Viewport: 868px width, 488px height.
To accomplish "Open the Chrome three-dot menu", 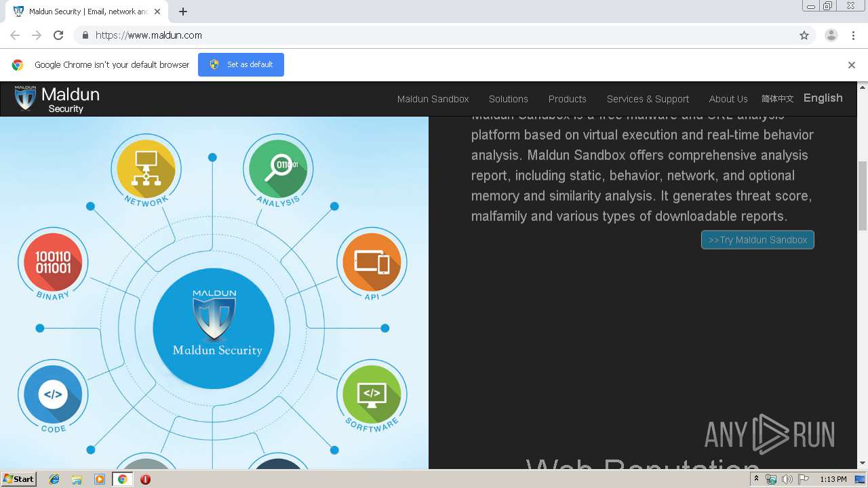I will tap(854, 35).
